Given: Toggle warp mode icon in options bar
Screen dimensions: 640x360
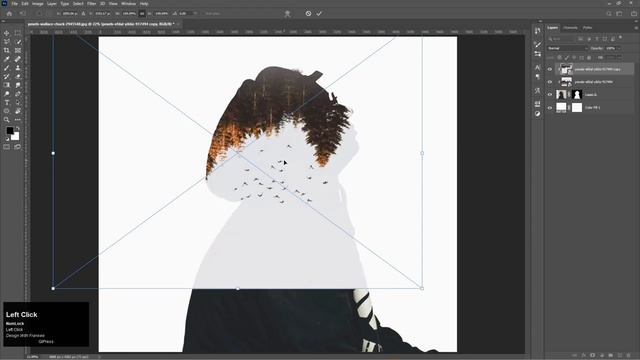Looking at the screenshot, I should pyautogui.click(x=287, y=13).
